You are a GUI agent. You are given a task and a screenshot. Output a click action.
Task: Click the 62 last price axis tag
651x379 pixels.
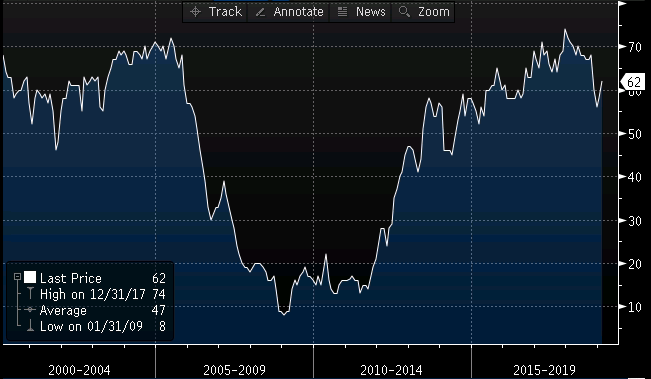coord(632,82)
